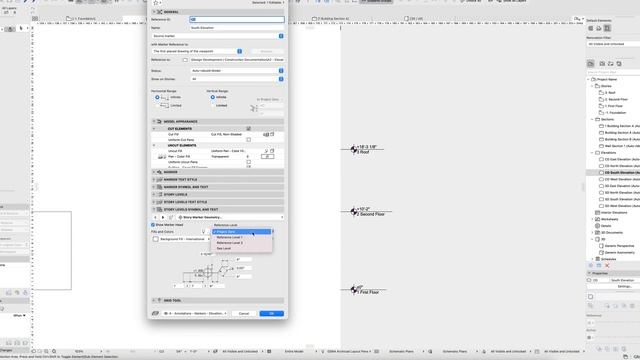
Task: Open the Building Section tab
Action: click(x=331, y=18)
